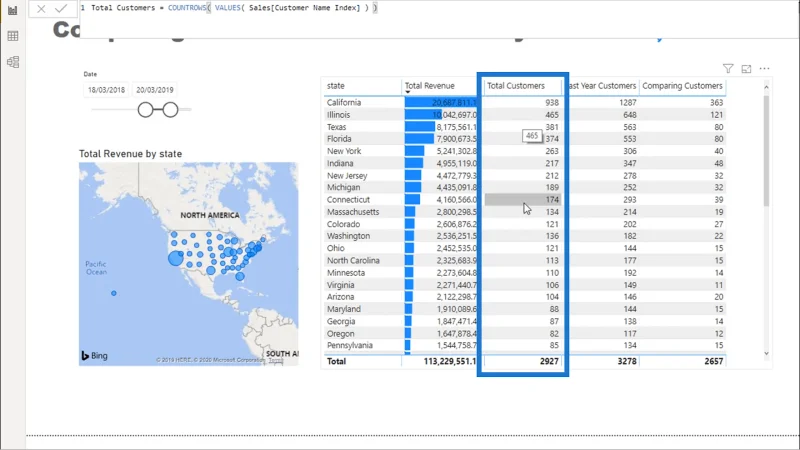800x450 pixels.
Task: Sort by Comparing Customers header
Action: pos(682,86)
